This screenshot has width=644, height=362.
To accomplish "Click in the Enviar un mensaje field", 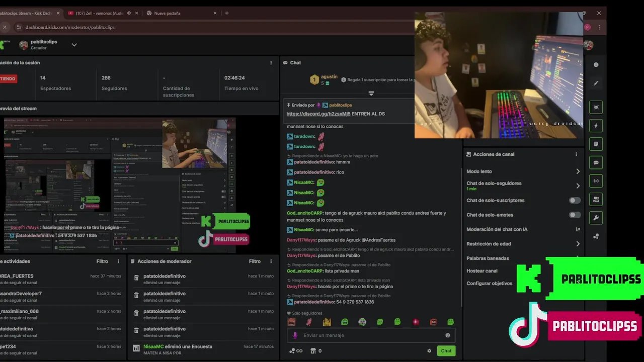I will [371, 335].
